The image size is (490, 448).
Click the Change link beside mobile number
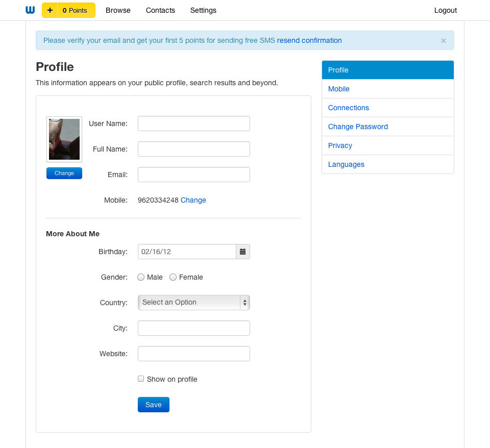tap(193, 200)
